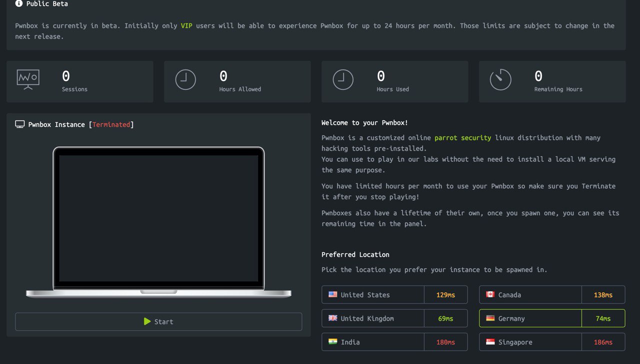This screenshot has height=364, width=640.
Task: Click the laptop screen preview
Action: coord(158,218)
